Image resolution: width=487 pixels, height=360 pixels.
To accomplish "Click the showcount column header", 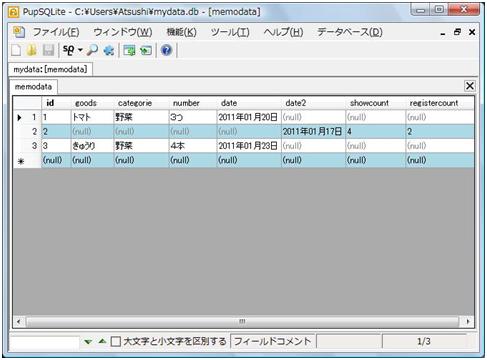I will coord(375,103).
